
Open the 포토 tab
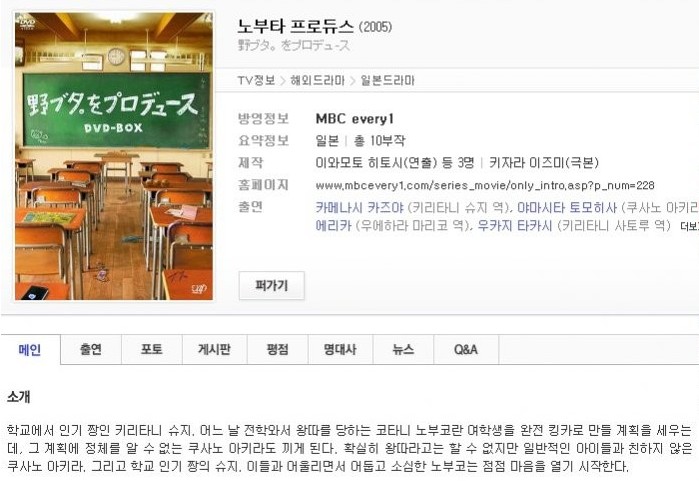click(x=152, y=349)
